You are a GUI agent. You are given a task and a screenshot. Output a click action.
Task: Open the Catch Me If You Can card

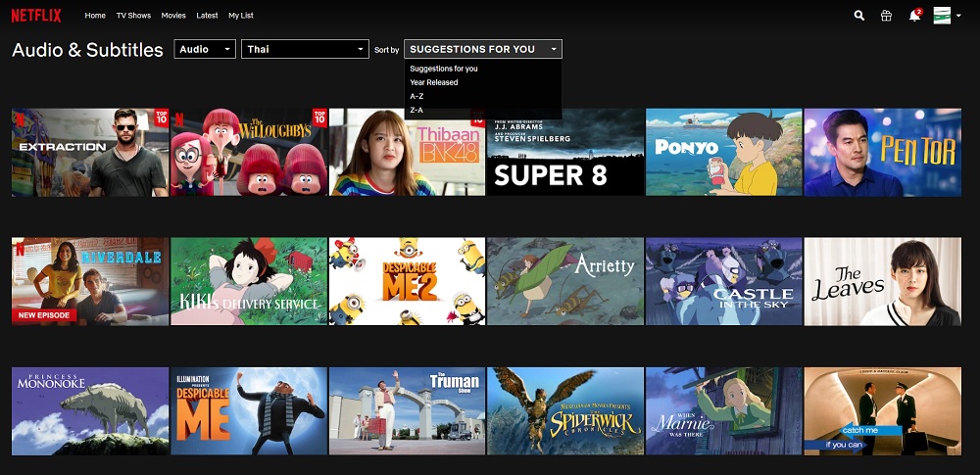click(x=883, y=411)
